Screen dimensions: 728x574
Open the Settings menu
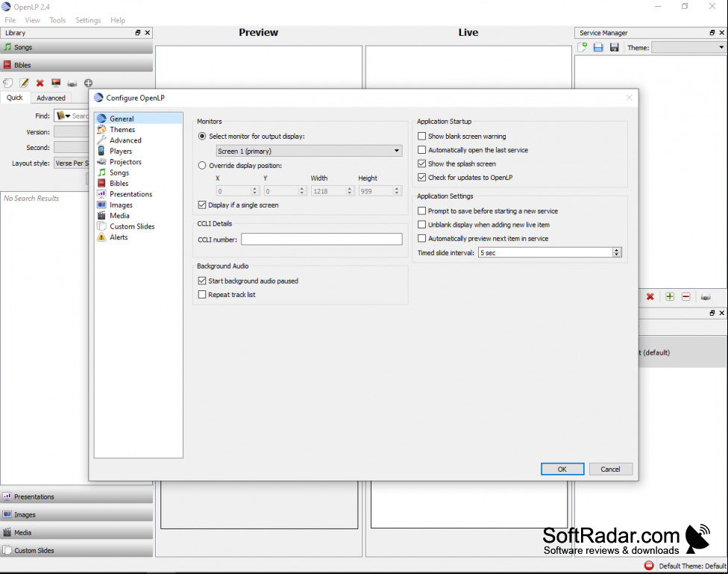coord(88,20)
